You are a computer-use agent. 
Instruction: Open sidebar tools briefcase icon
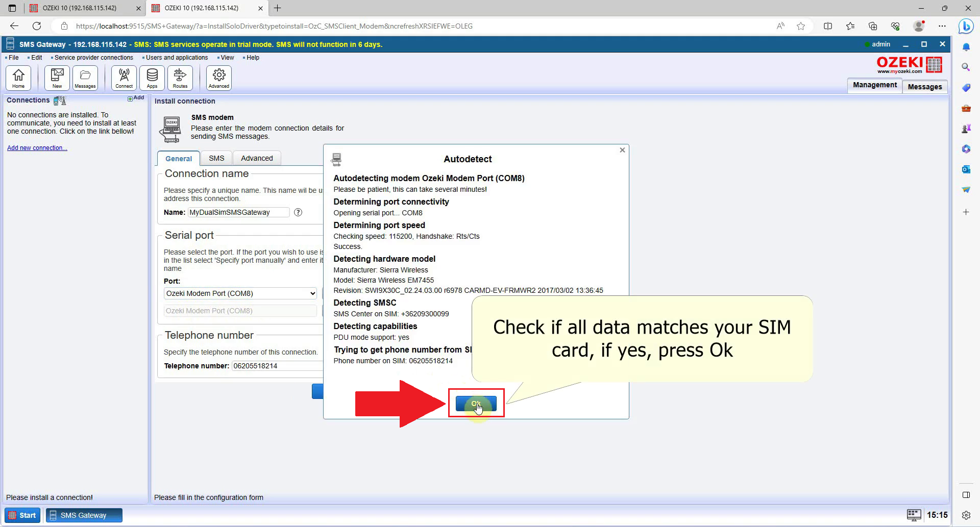point(966,108)
